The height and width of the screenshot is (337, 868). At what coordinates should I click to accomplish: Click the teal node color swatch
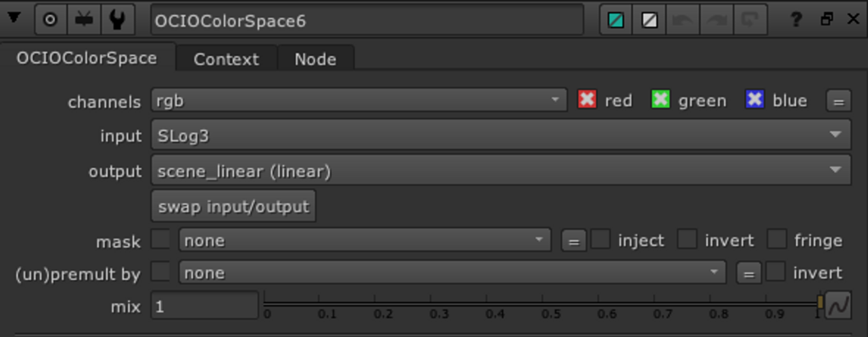pos(615,20)
